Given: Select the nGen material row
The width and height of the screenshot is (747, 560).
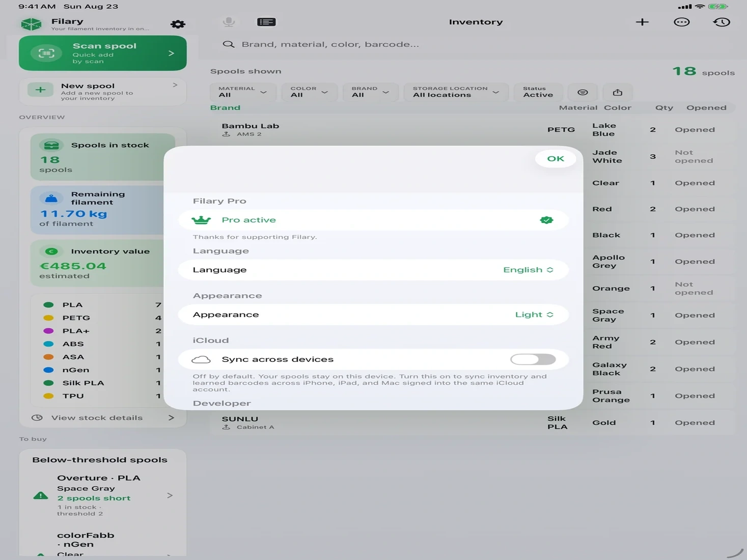Looking at the screenshot, I should (102, 370).
